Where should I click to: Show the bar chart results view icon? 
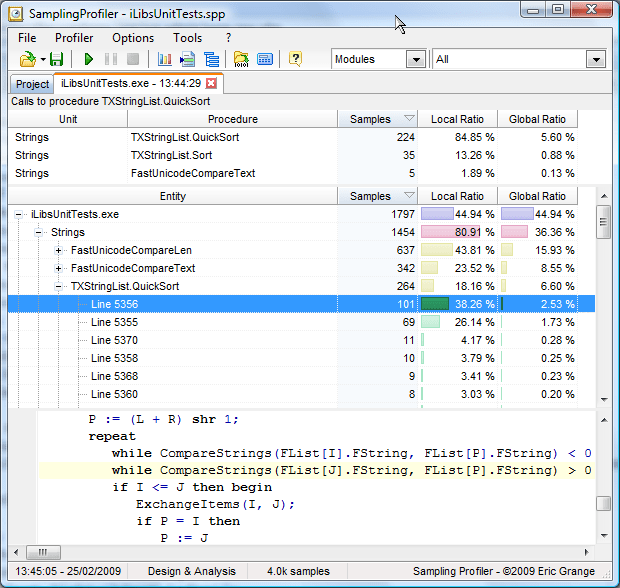(x=164, y=59)
